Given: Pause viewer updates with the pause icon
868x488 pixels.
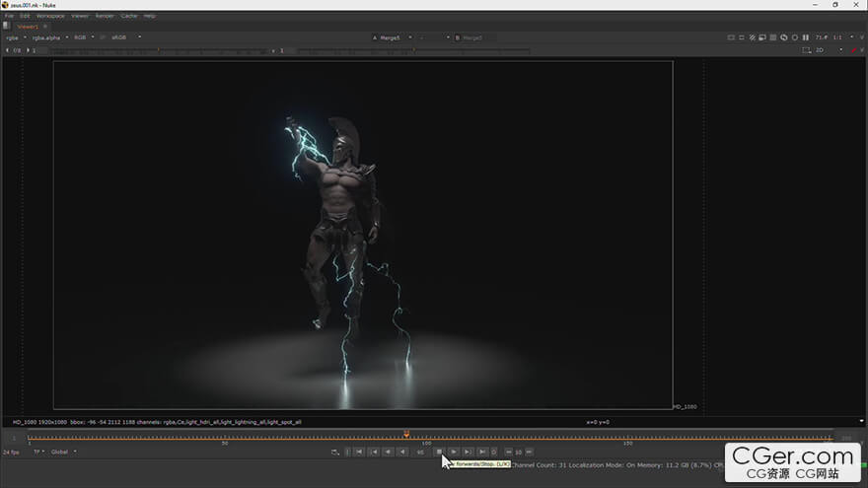Looking at the screenshot, I should tap(806, 37).
